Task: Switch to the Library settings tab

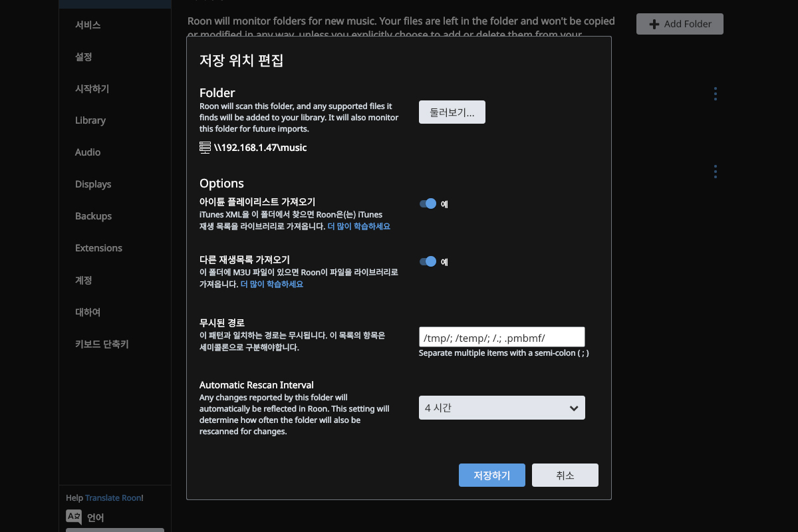Action: (90, 120)
